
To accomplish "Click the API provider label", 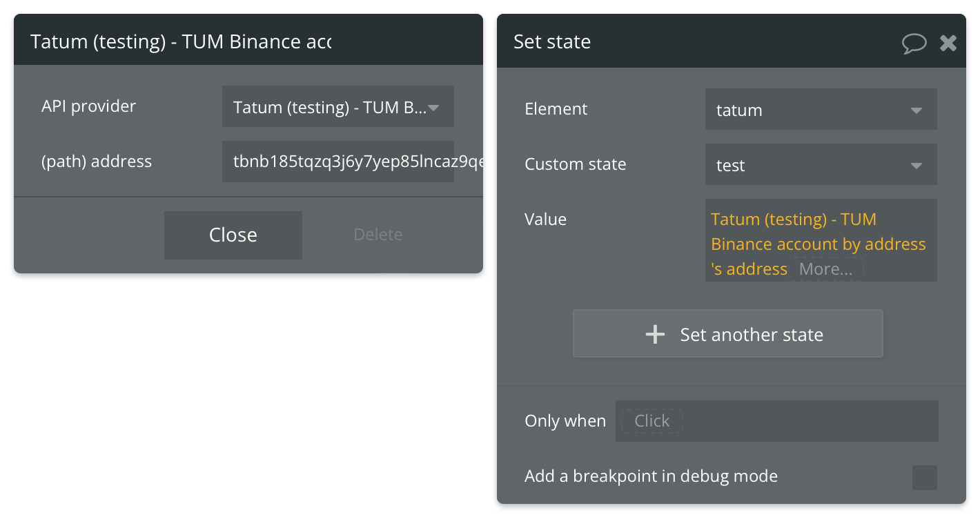I will (x=89, y=106).
